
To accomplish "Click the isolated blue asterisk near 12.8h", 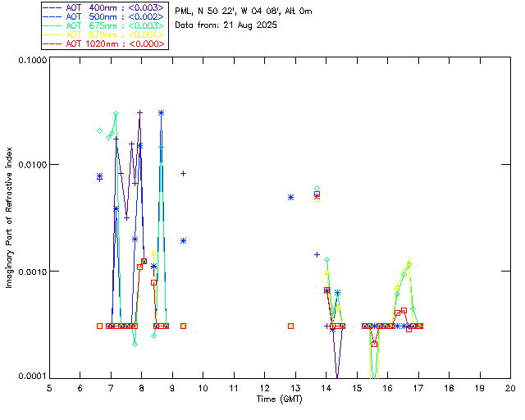I will click(x=290, y=197).
